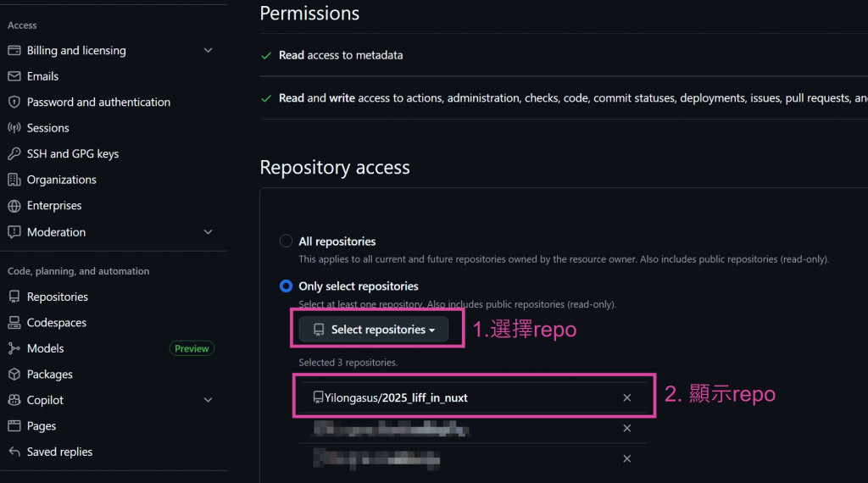Screen dimensions: 868x483
Task: Click the Preview badge next to Models
Action: coord(192,348)
